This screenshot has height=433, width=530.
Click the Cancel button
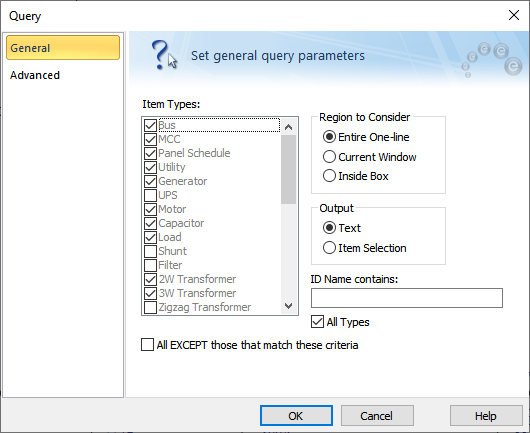pos(377,416)
